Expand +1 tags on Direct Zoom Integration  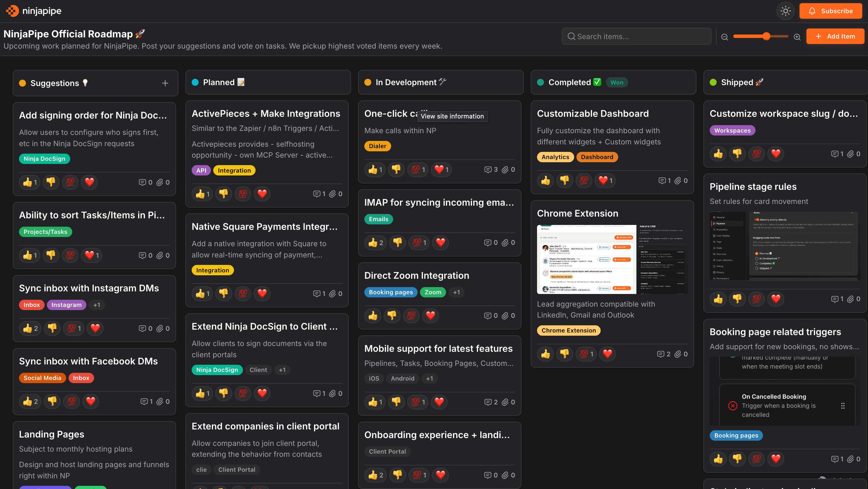[456, 292]
